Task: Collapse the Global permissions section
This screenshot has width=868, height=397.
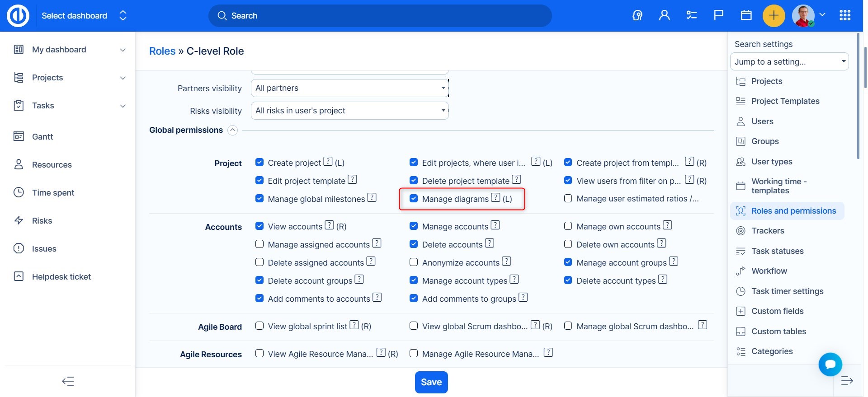Action: coord(232,131)
